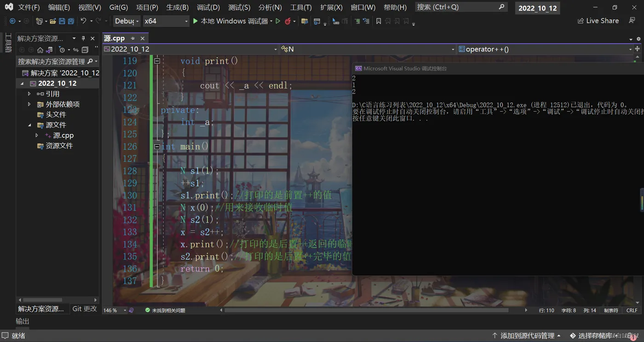Click the pending changes filter clock icon
The width and height of the screenshot is (644, 342).
pyautogui.click(x=62, y=50)
